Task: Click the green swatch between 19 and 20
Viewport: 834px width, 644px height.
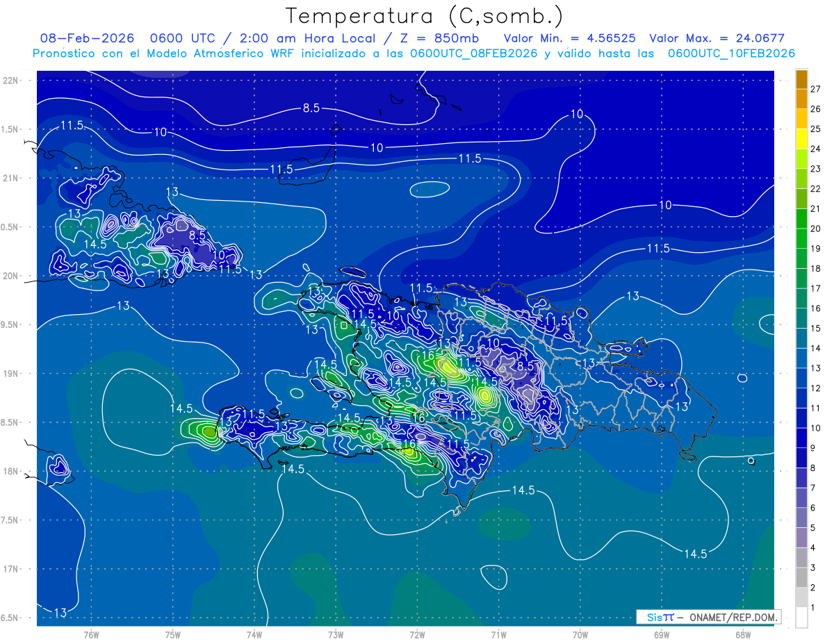Action: point(801,238)
